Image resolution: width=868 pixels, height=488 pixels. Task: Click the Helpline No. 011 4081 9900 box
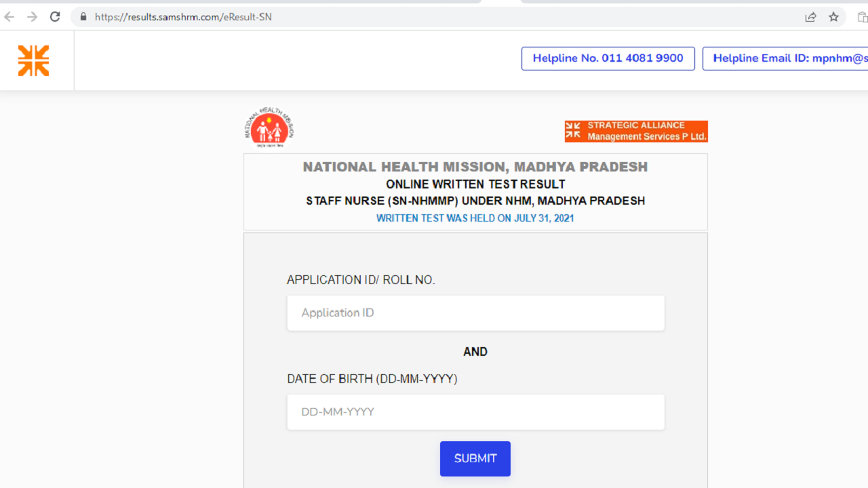pos(608,58)
